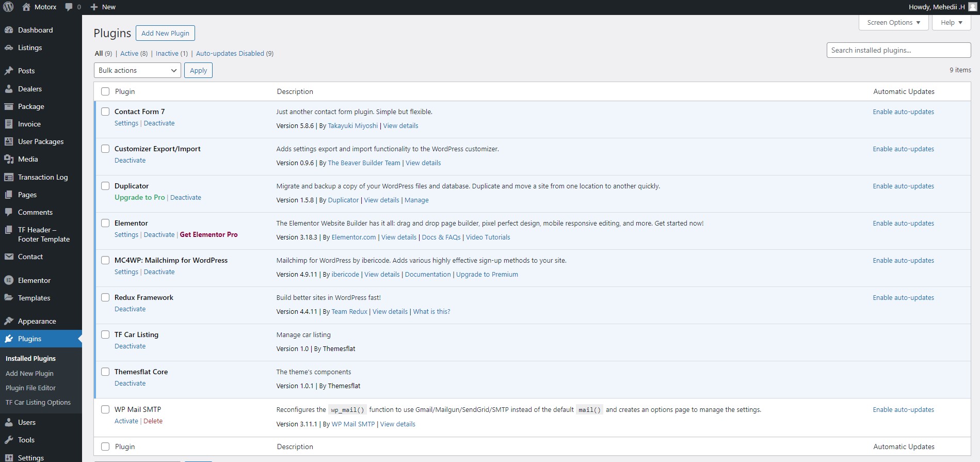Click the Media sidebar icon
980x462 pixels.
(9, 159)
